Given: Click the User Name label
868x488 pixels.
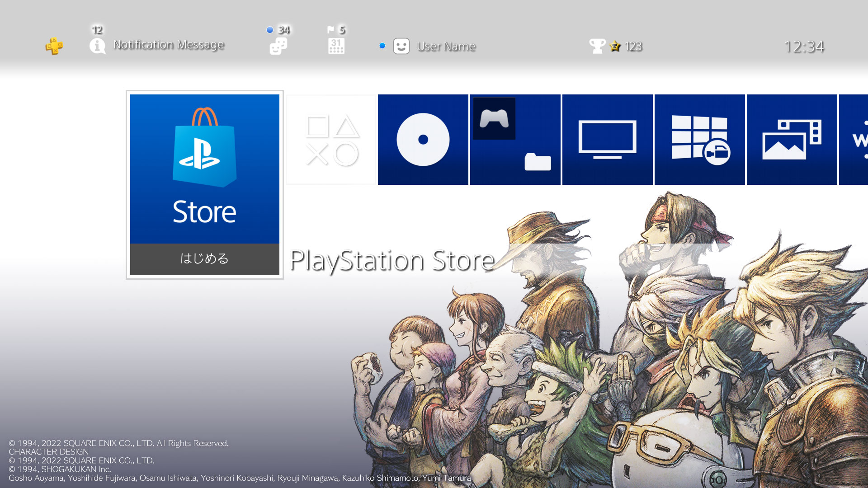Looking at the screenshot, I should tap(446, 47).
